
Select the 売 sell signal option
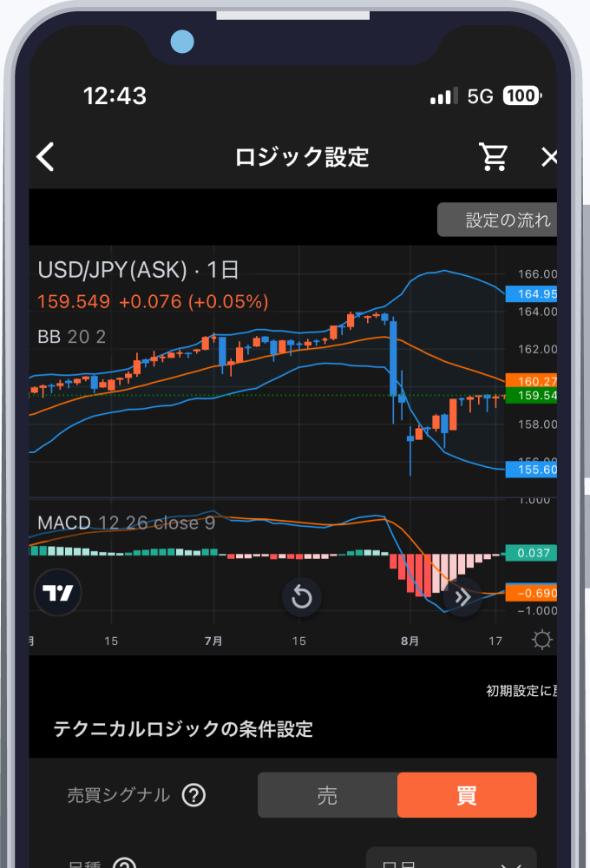328,795
